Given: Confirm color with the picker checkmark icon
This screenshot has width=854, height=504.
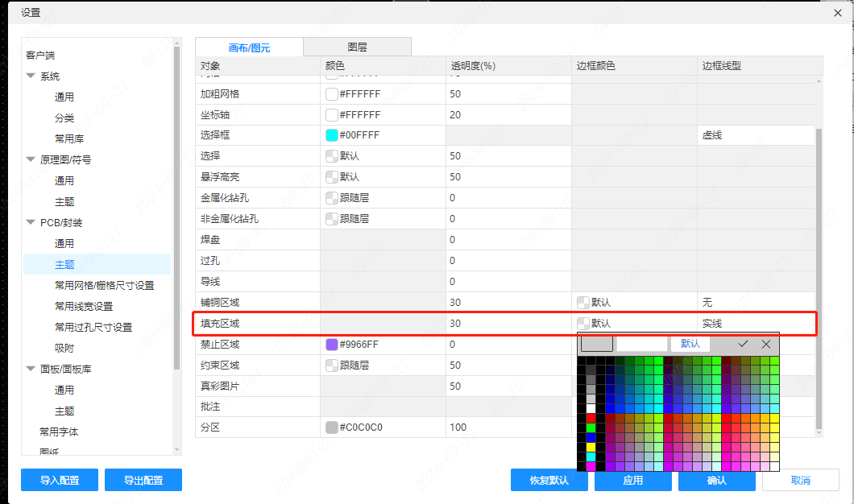Looking at the screenshot, I should (743, 344).
